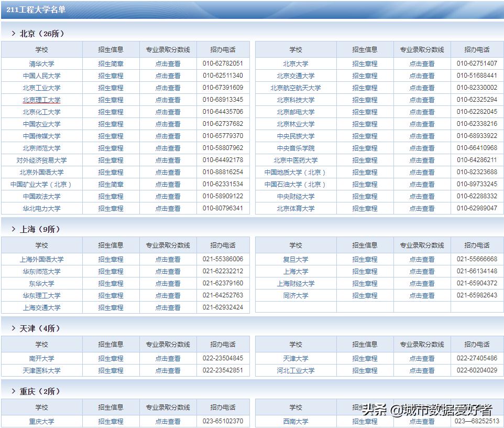
Task: Open 点击查看 for 重庆大学
Action: (x=168, y=422)
